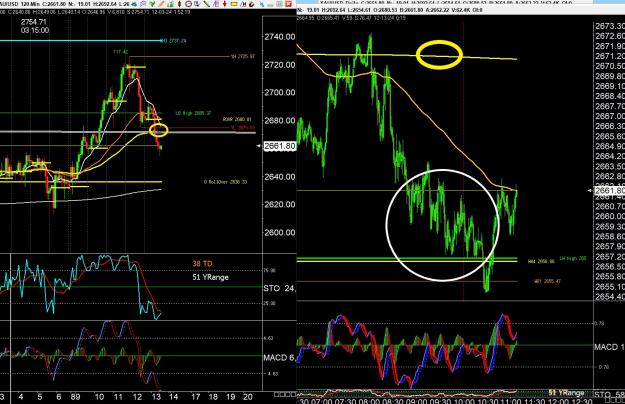The width and height of the screenshot is (625, 404).
Task: Click the green checkmark toolbar icon
Action: [152, 4]
